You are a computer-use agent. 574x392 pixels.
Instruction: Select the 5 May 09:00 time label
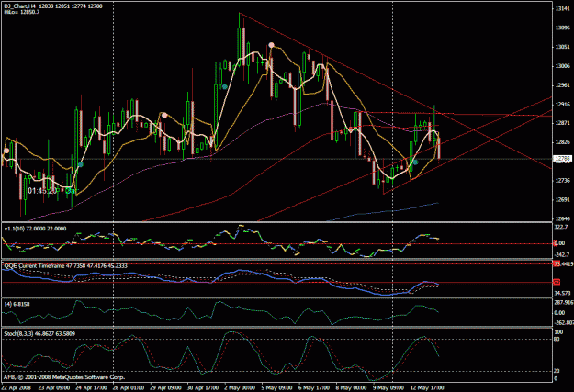276,387
